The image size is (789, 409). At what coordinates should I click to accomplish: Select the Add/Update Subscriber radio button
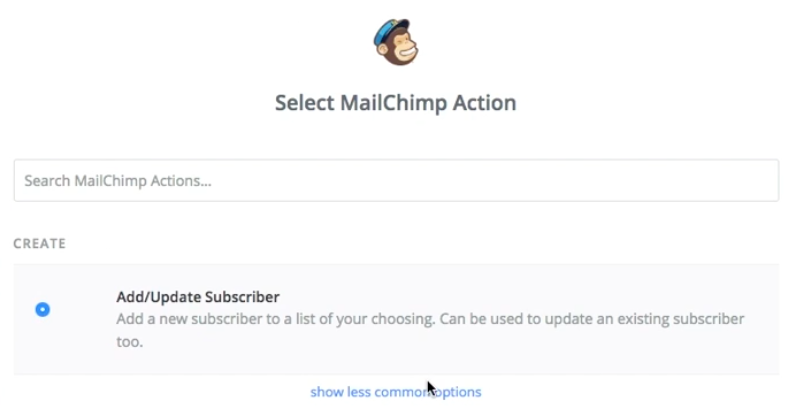click(x=43, y=309)
